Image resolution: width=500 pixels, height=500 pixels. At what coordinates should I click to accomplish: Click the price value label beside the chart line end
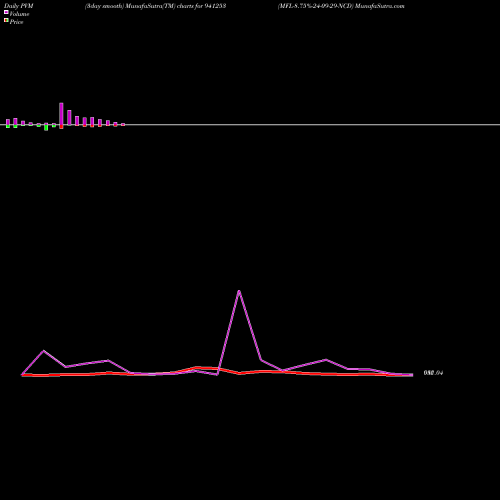(x=433, y=373)
